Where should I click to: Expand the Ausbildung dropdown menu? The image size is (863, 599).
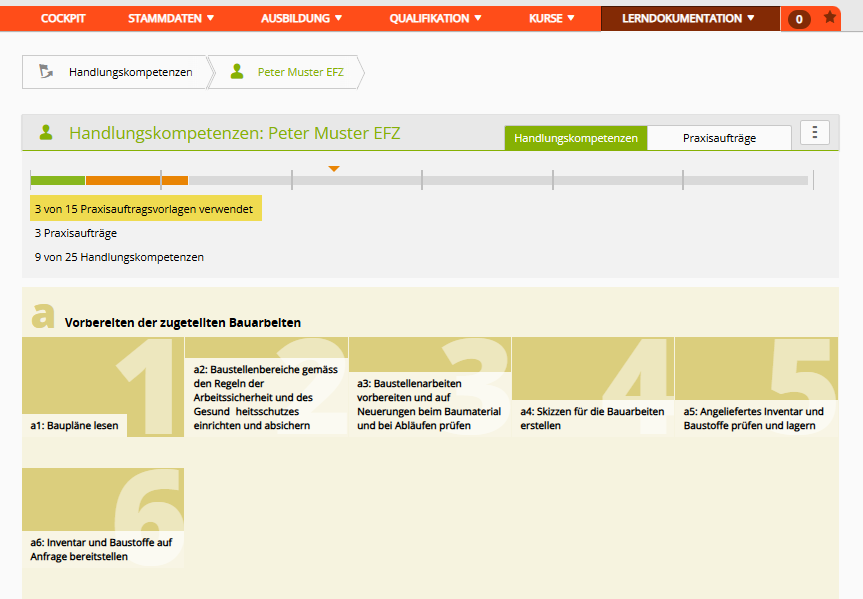(302, 19)
